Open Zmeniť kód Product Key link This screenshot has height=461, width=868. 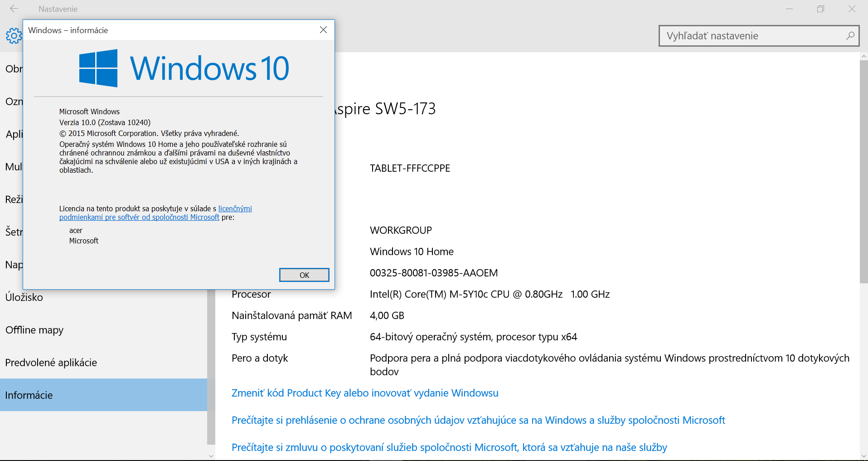click(365, 393)
